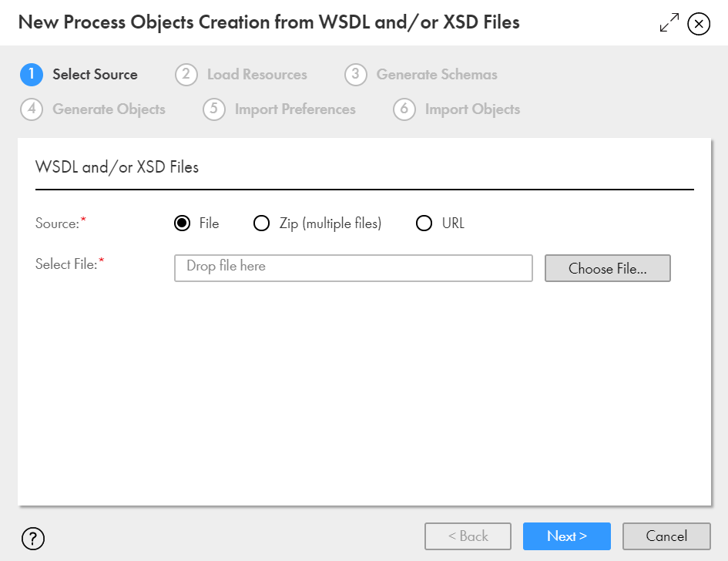The width and height of the screenshot is (728, 561).
Task: Open help via the question mark icon
Action: point(33,538)
